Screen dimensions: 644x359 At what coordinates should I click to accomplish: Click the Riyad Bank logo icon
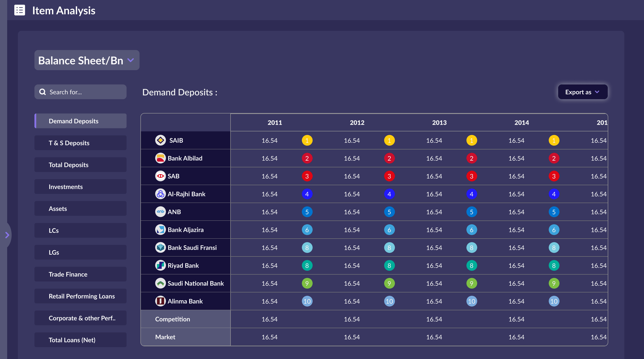point(160,265)
